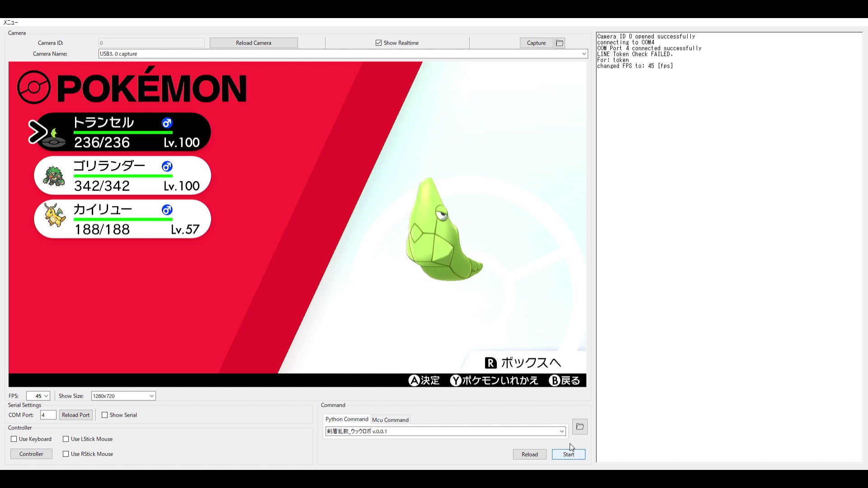Image resolution: width=868 pixels, height=488 pixels.
Task: Click the ゴリランダー HP bar
Action: click(x=123, y=176)
